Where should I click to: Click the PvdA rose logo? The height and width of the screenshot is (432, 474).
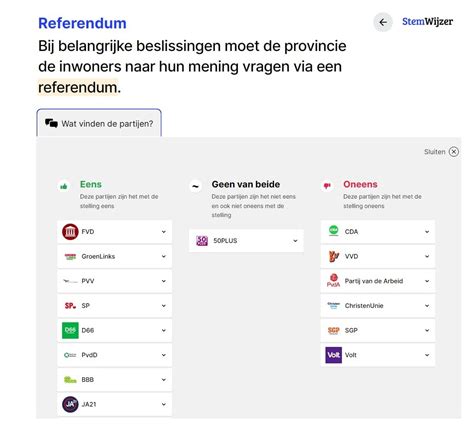click(x=333, y=281)
